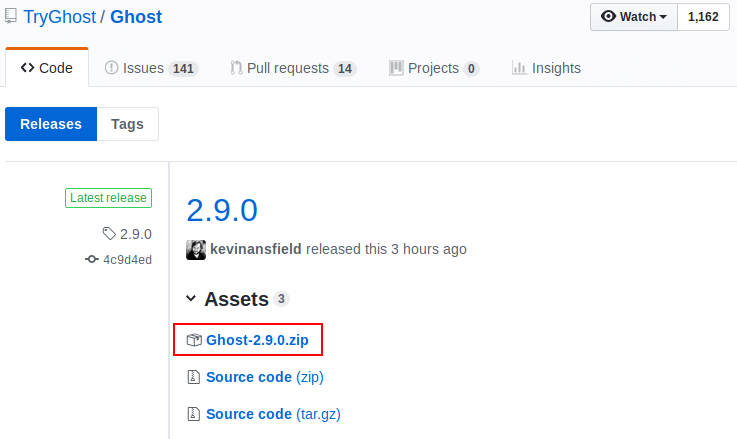Screen dimensions: 737x439
Task: Click the file icon beside Source code (tar.gz)
Action: click(194, 414)
